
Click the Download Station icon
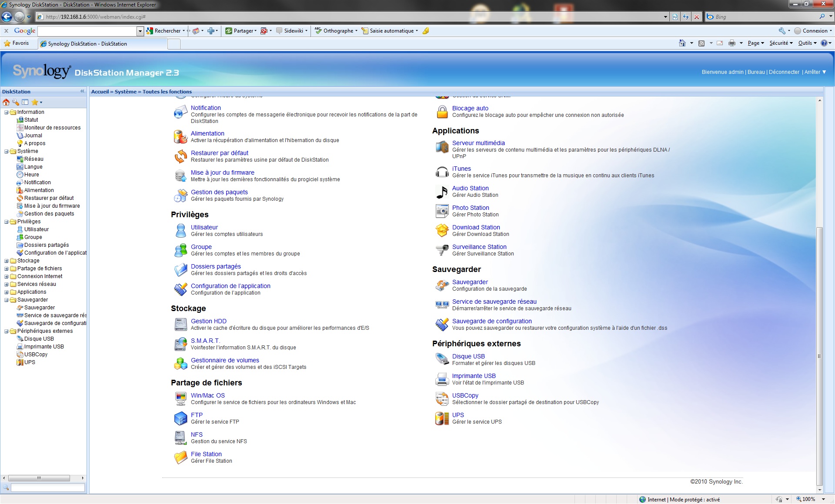(x=442, y=230)
